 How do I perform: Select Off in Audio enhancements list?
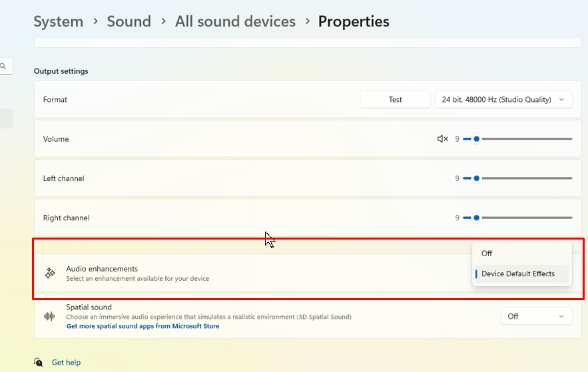(x=487, y=254)
